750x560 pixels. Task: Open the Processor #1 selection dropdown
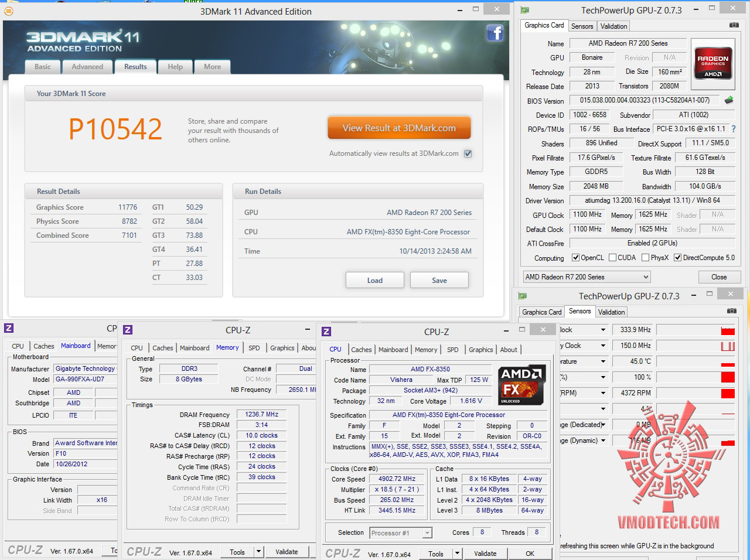(401, 533)
